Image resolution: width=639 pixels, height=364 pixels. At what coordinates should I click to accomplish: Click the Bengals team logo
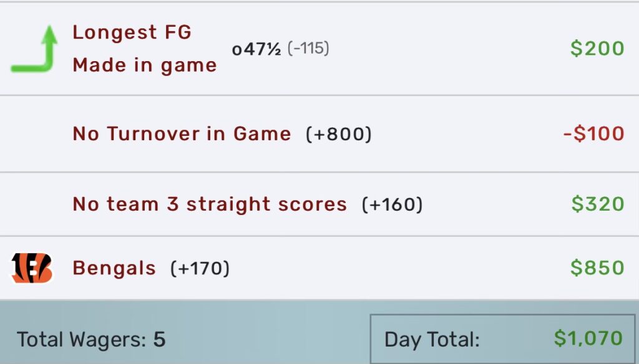pos(32,268)
